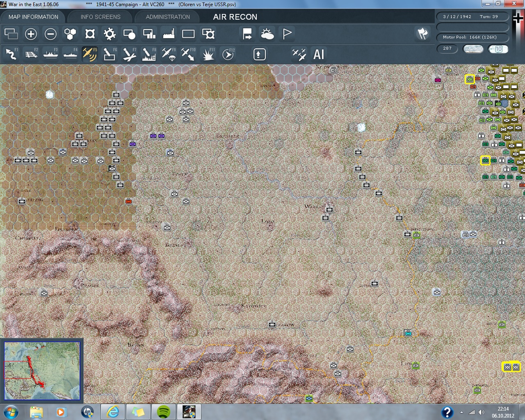This screenshot has height=420, width=525.
Task: Click the Lodz city label
Action: (267, 221)
